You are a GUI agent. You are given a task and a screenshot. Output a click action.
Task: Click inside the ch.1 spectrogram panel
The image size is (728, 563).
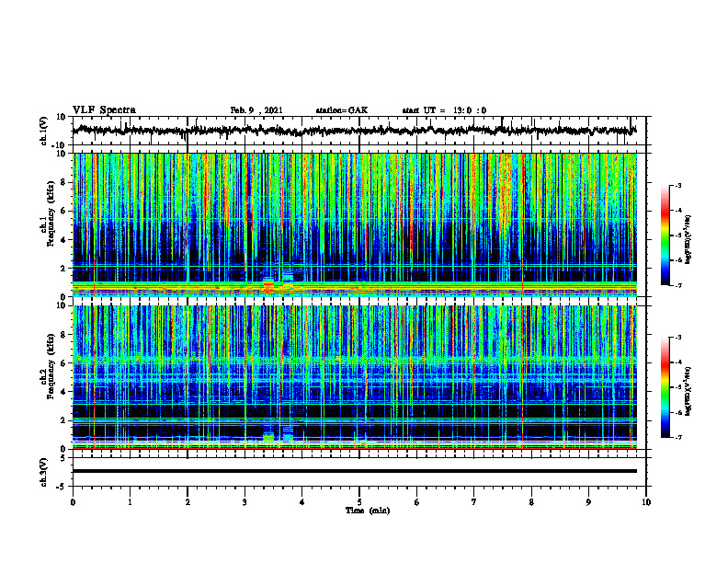click(x=354, y=224)
